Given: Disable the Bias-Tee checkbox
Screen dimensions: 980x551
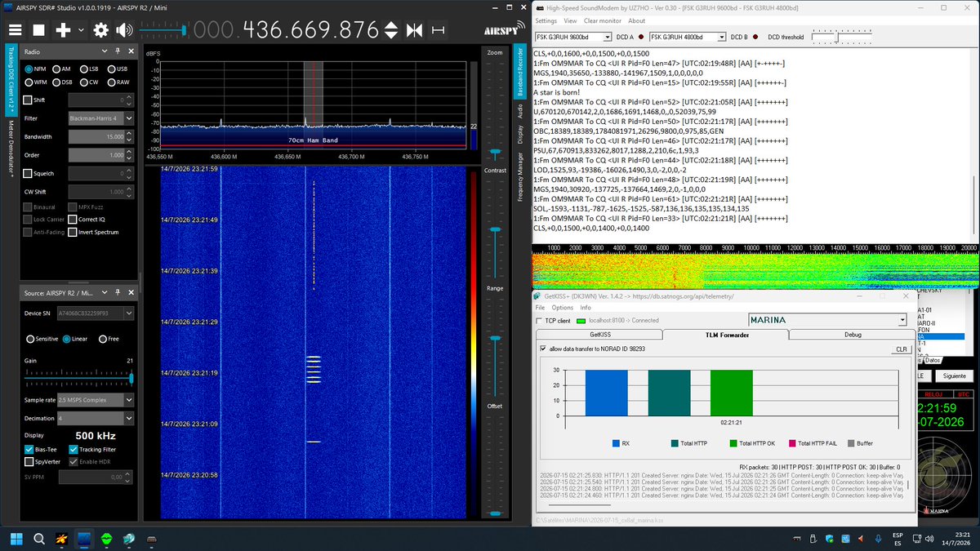Looking at the screenshot, I should click(x=29, y=449).
